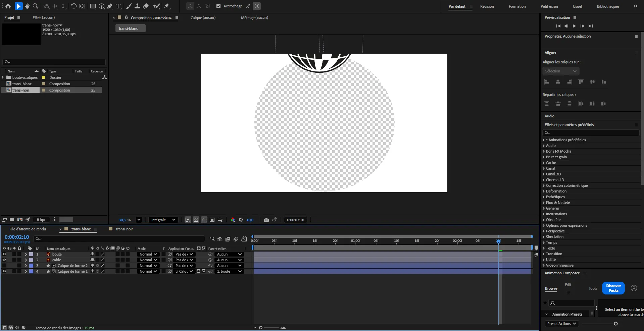Click the reset exposure aperture icon
This screenshot has height=331, width=644.
pos(241,220)
